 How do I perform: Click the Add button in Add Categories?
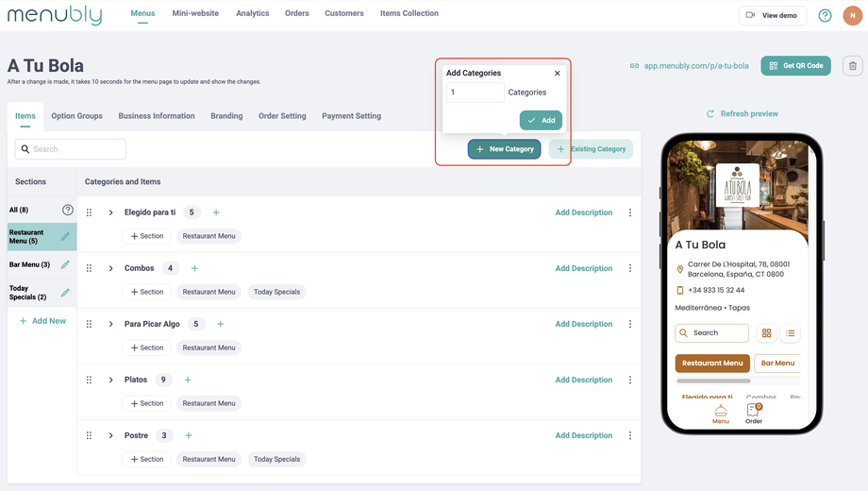pyautogui.click(x=541, y=120)
